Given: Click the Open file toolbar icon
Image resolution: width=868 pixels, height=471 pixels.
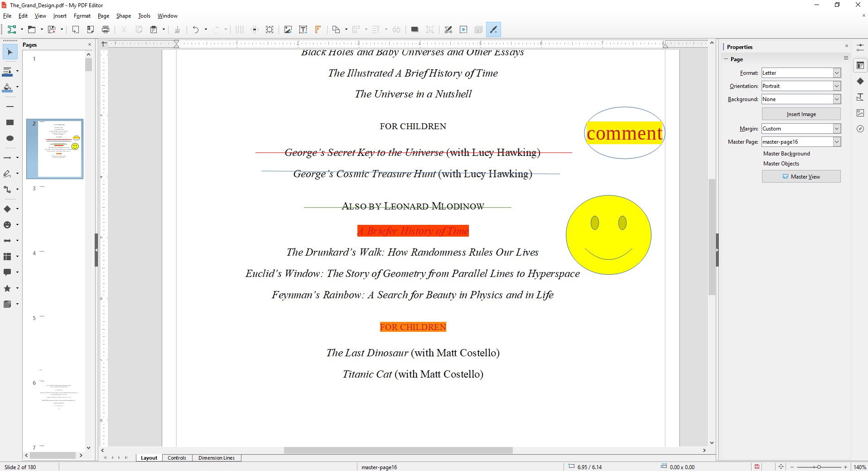Looking at the screenshot, I should (x=32, y=29).
